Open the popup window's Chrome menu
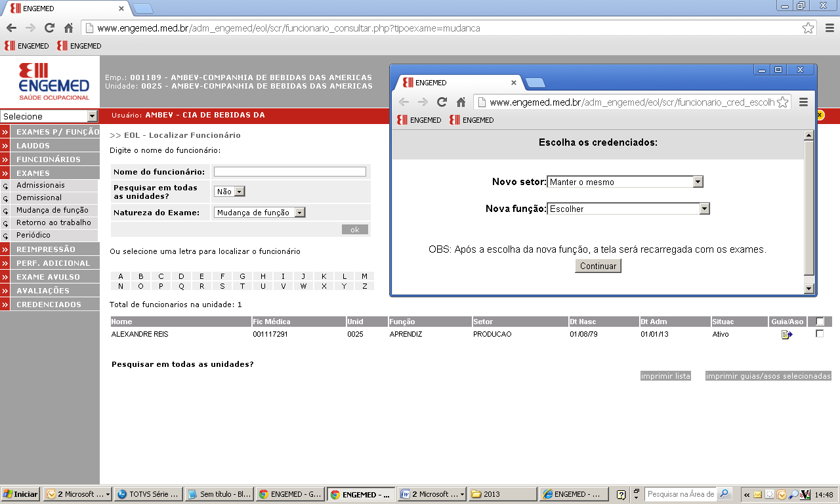 803,102
